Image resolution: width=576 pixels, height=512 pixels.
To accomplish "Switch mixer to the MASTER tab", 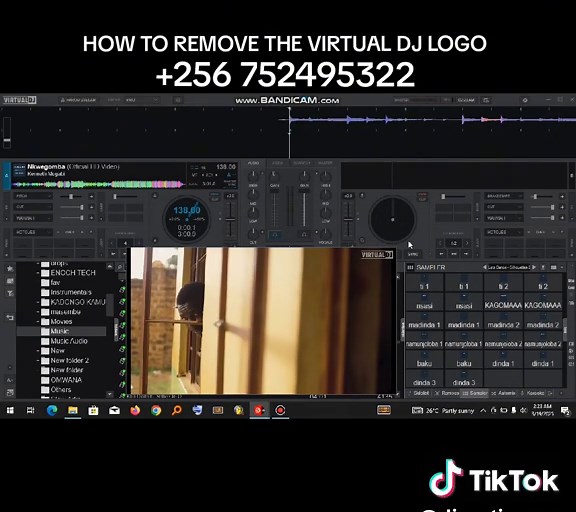I will pyautogui.click(x=325, y=163).
